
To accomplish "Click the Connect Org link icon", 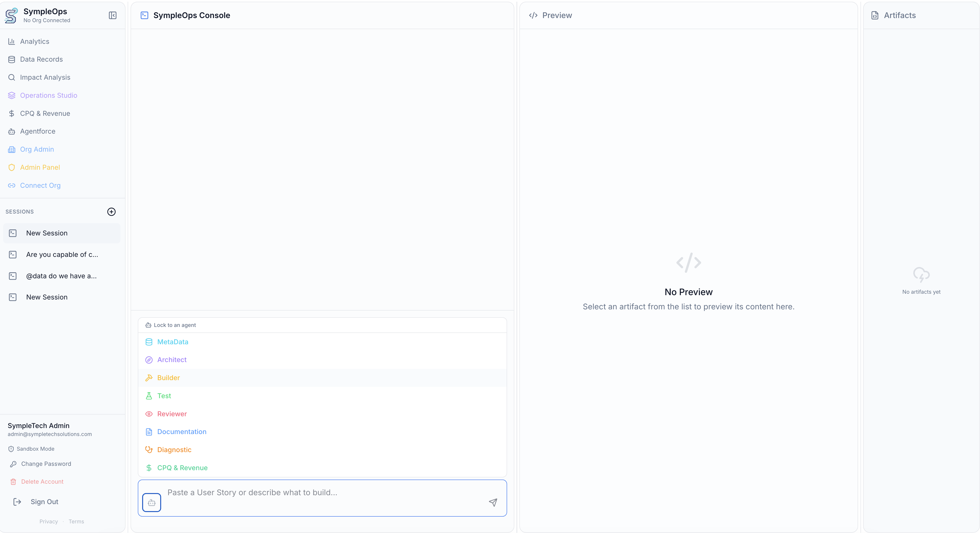I will [x=11, y=186].
